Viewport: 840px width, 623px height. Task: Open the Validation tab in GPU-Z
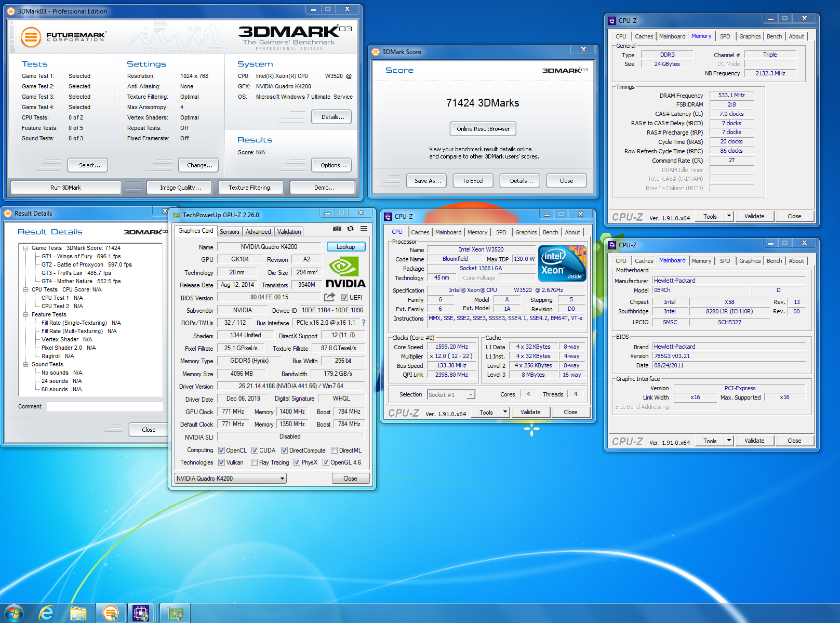(x=289, y=232)
